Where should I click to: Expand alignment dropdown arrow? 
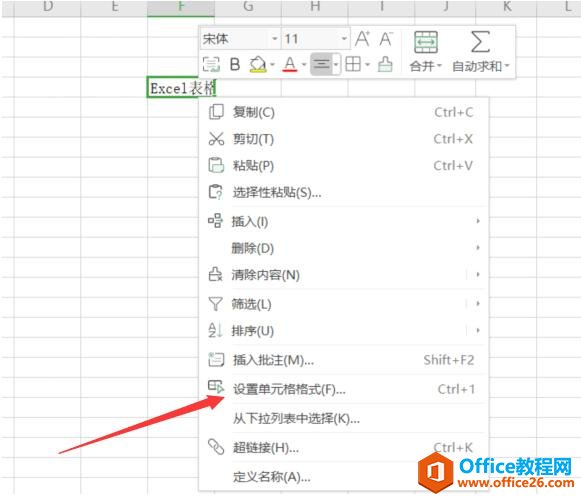pos(336,64)
